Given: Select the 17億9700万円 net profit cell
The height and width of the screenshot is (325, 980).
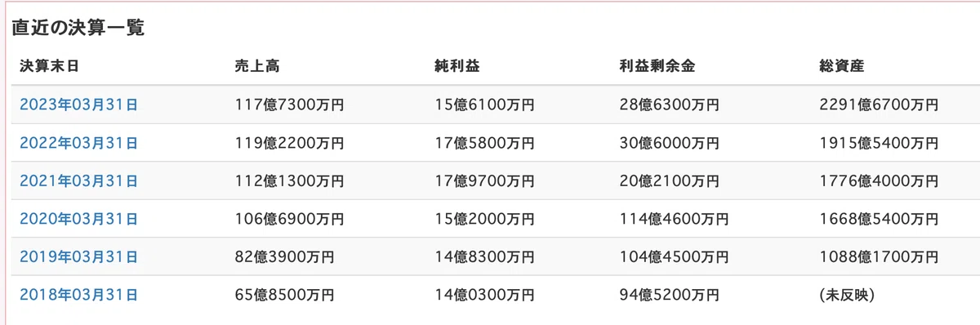Looking at the screenshot, I should (484, 180).
